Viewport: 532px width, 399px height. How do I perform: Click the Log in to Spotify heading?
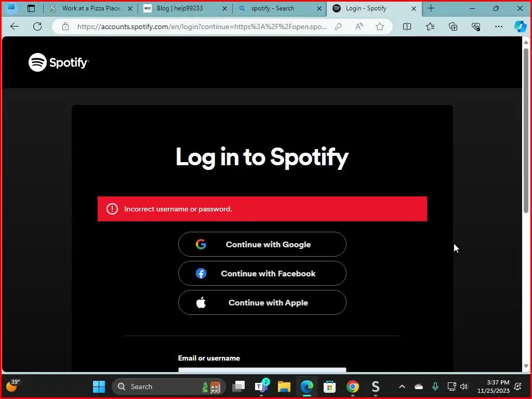[262, 157]
